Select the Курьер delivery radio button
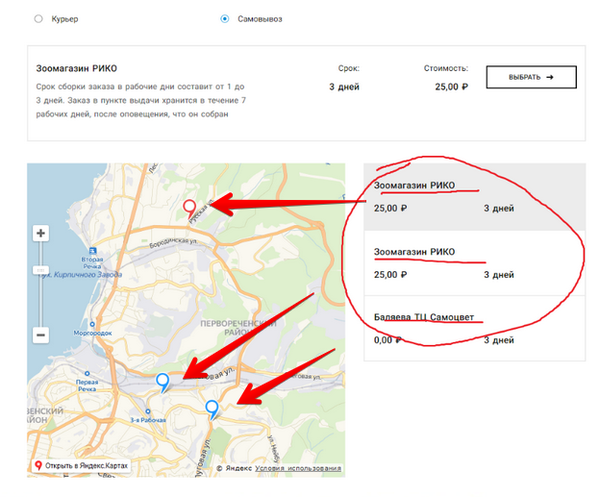The height and width of the screenshot is (497, 600). click(x=38, y=19)
